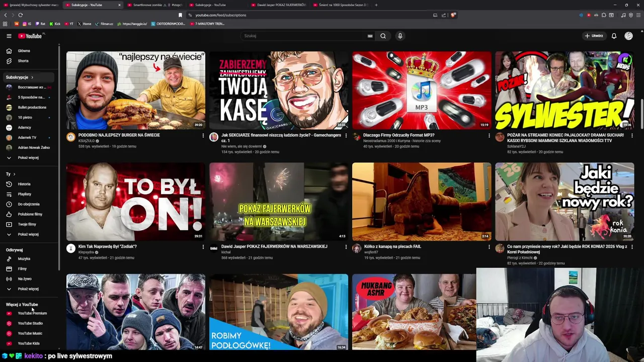Expand Pokaż więcej below Twoje filmy
Screen dimensions: 644x362
(x=29, y=234)
